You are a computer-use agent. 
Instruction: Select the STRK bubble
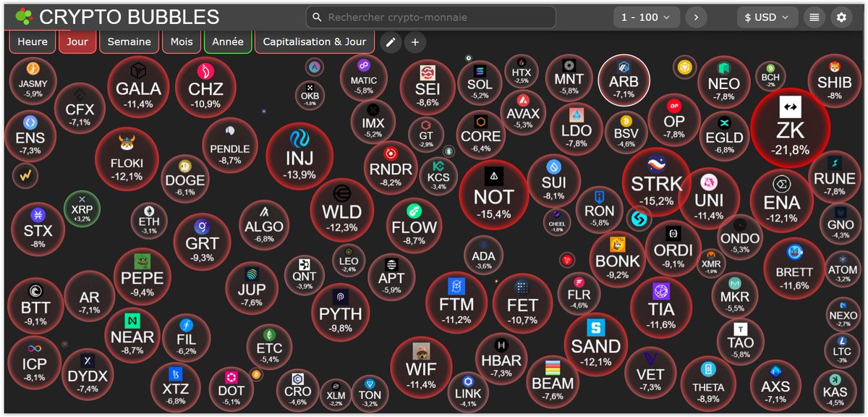pos(656,181)
